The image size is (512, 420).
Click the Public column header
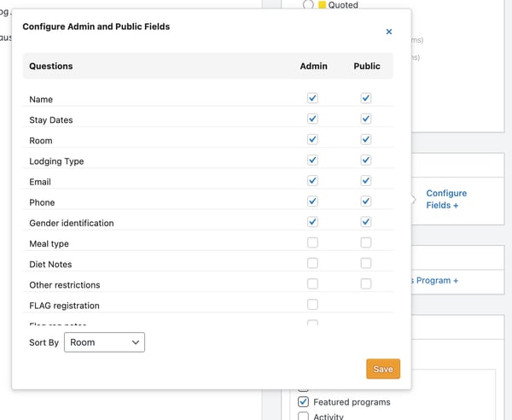point(367,66)
